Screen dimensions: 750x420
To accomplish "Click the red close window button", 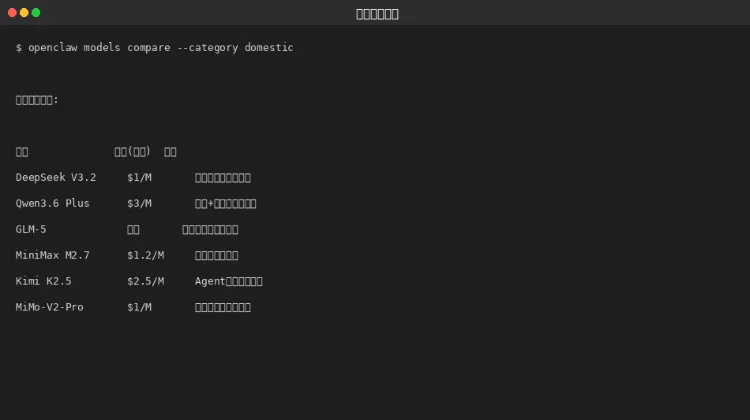I will pyautogui.click(x=12, y=13).
